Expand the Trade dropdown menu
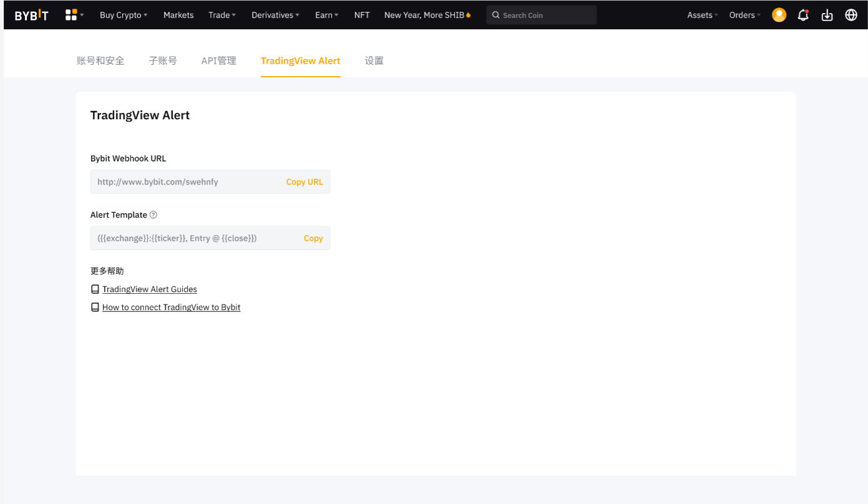Image resolution: width=868 pixels, height=504 pixels. [222, 15]
